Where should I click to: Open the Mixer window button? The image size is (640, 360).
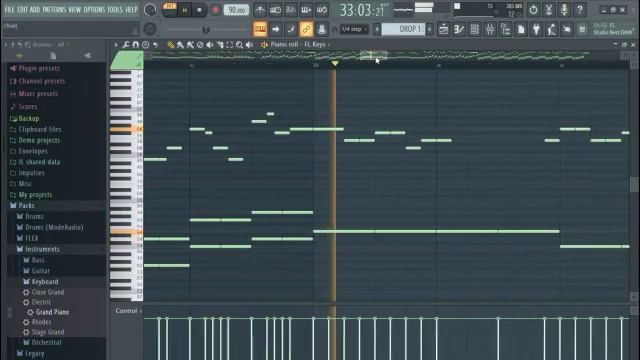coord(490,29)
